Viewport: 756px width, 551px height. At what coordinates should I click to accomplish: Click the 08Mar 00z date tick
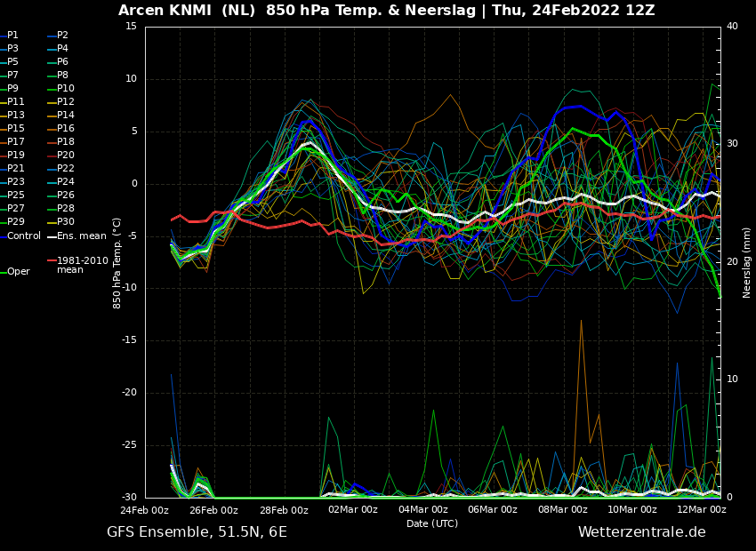pyautogui.click(x=562, y=510)
